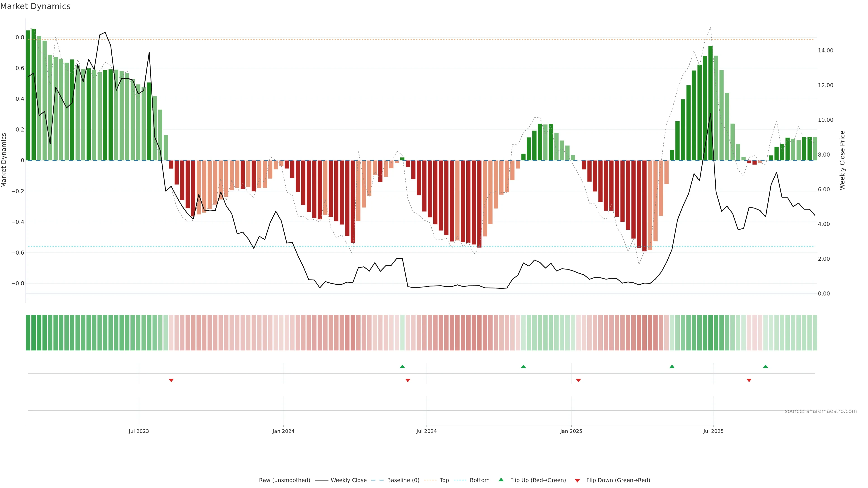Click the darkest green heatmap cell at far left

tap(28, 332)
